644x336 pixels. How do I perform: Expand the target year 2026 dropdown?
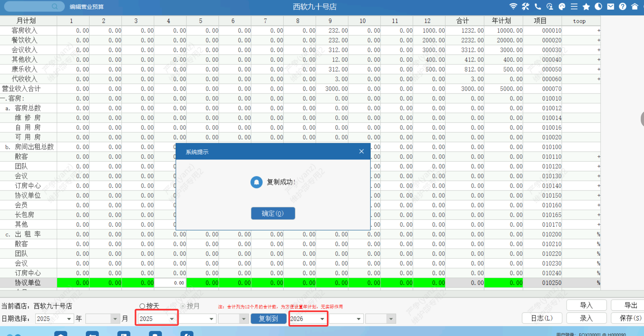click(322, 319)
